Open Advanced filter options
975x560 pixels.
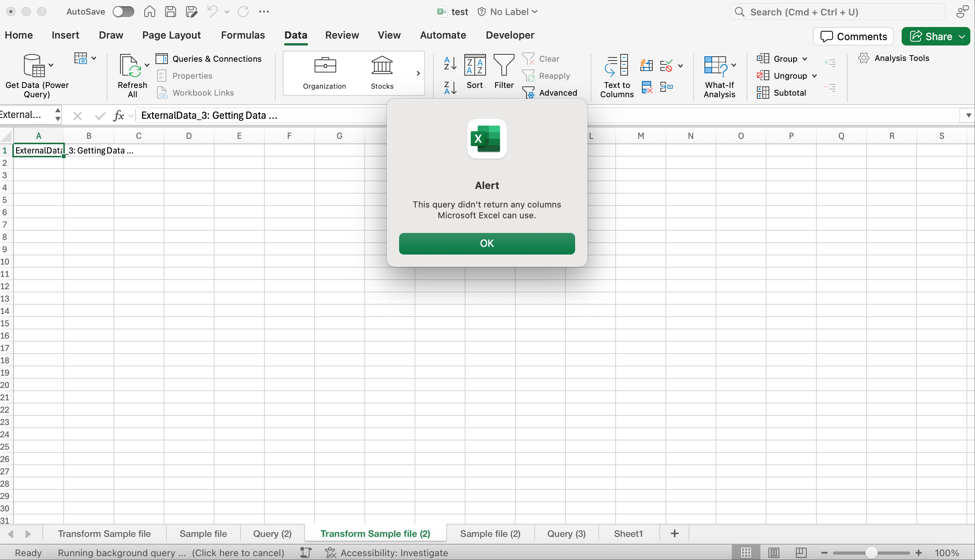pos(550,93)
